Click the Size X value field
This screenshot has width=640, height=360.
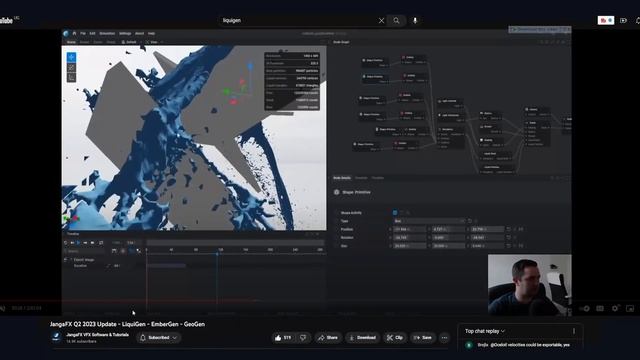(x=410, y=246)
